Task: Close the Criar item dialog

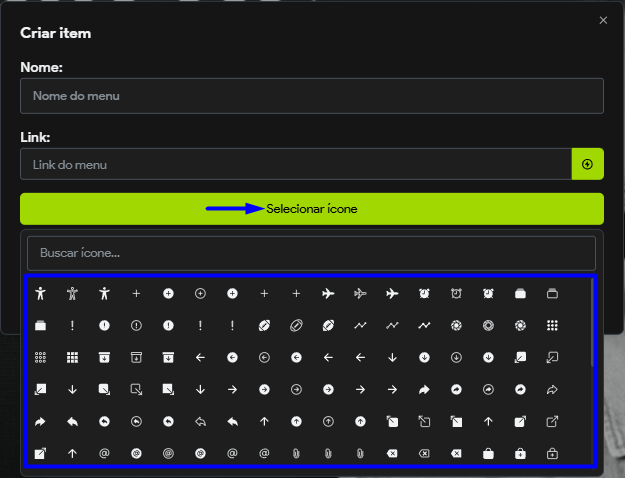Action: [x=603, y=20]
